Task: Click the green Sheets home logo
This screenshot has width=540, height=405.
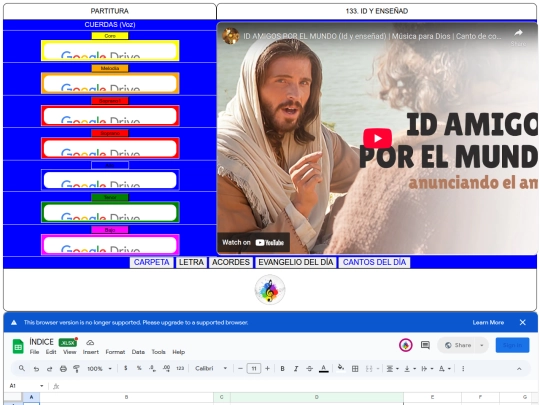Action: pyautogui.click(x=18, y=346)
